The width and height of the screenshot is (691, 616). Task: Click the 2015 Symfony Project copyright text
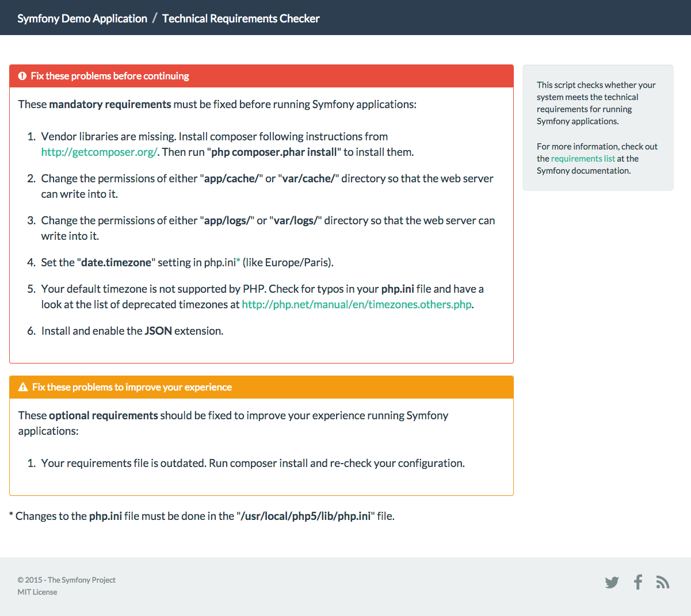point(67,580)
